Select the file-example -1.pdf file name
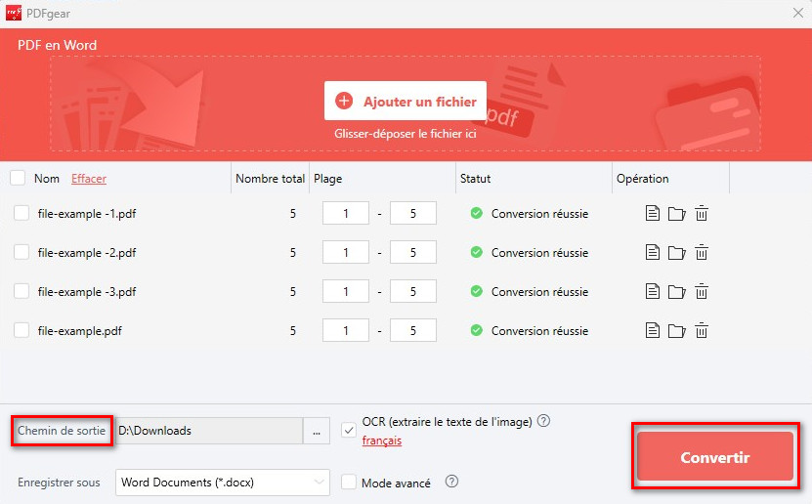This screenshot has height=504, width=812. [87, 214]
